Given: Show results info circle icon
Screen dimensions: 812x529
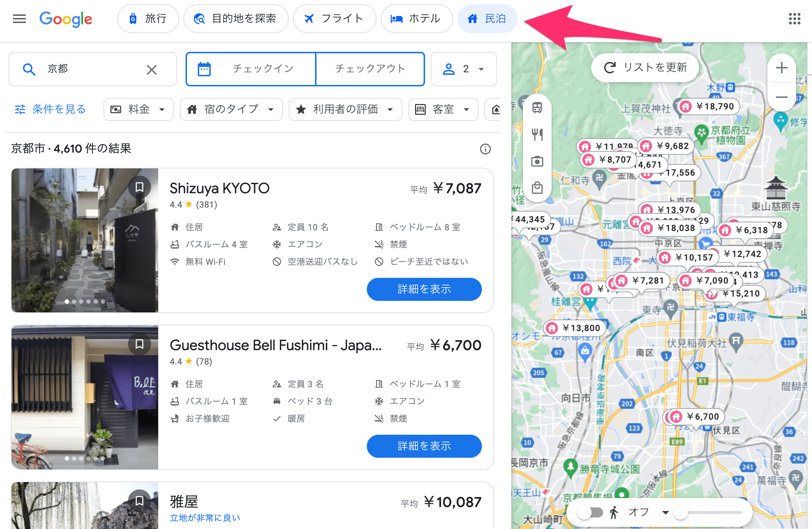Looking at the screenshot, I should pos(485,149).
